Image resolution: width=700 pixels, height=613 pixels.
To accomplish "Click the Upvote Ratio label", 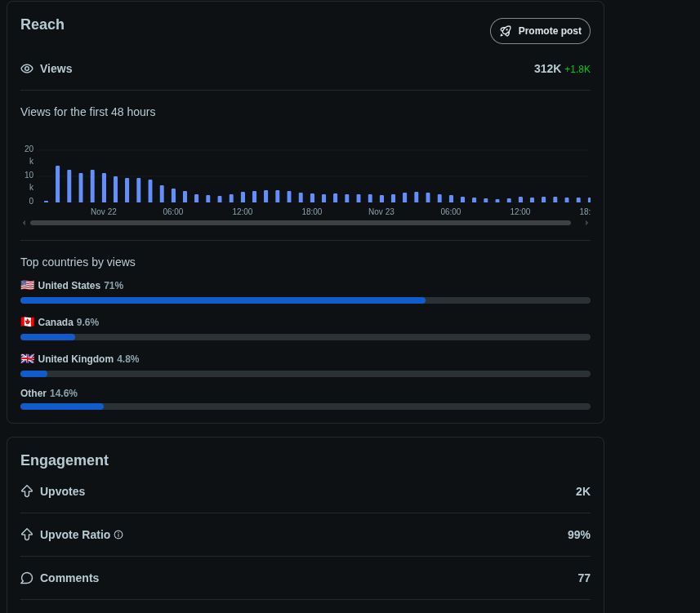I will coord(75,535).
